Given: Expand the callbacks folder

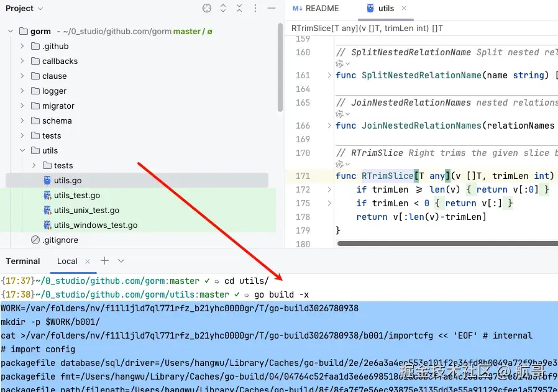Looking at the screenshot, I should pyautogui.click(x=22, y=61).
